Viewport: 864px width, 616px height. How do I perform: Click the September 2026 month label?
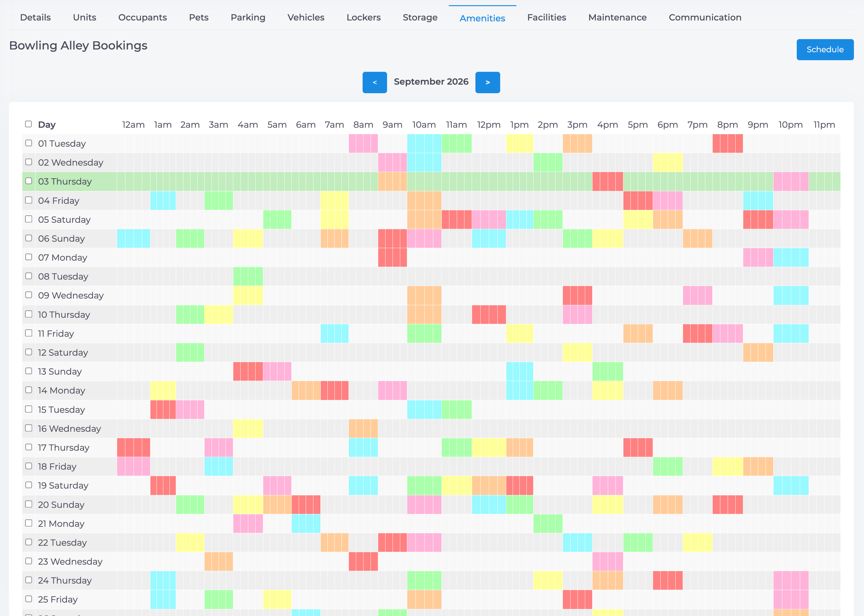coord(431,82)
